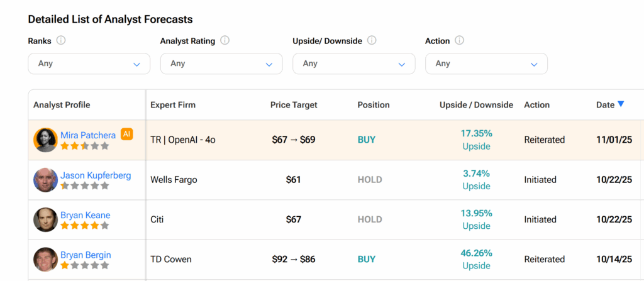Click Bryan Keane's avatar photo

pyautogui.click(x=45, y=219)
